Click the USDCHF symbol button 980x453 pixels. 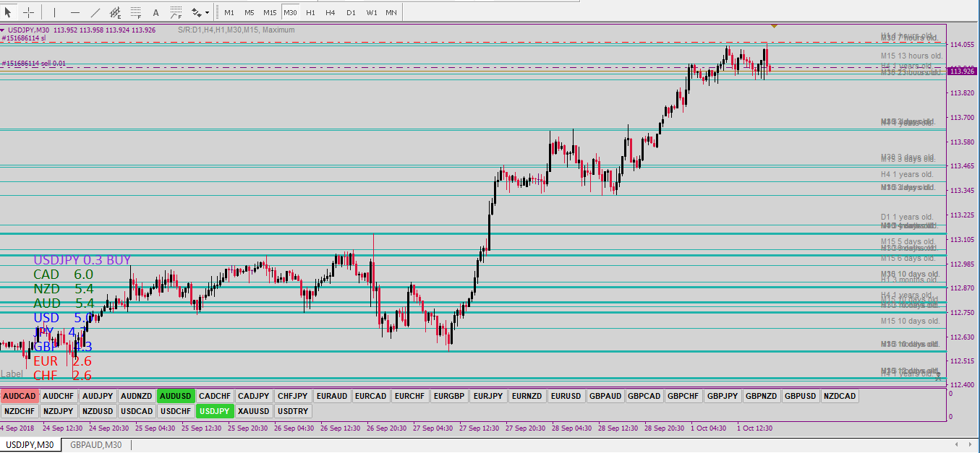(x=176, y=411)
